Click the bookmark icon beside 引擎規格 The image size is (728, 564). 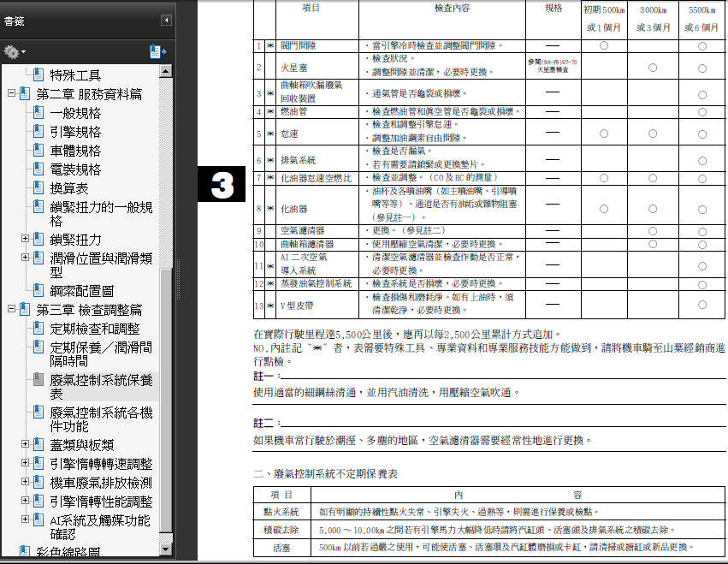39,131
